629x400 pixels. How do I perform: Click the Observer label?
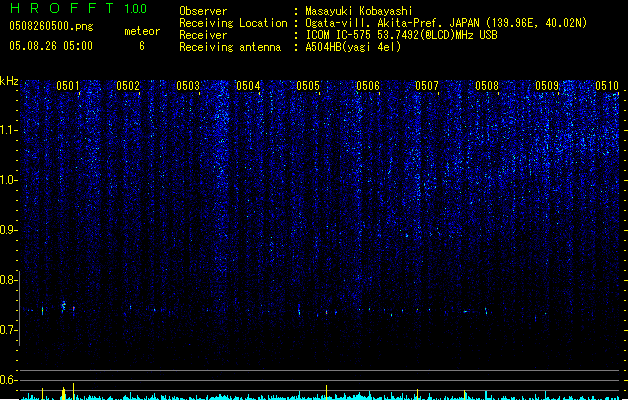click(x=203, y=11)
